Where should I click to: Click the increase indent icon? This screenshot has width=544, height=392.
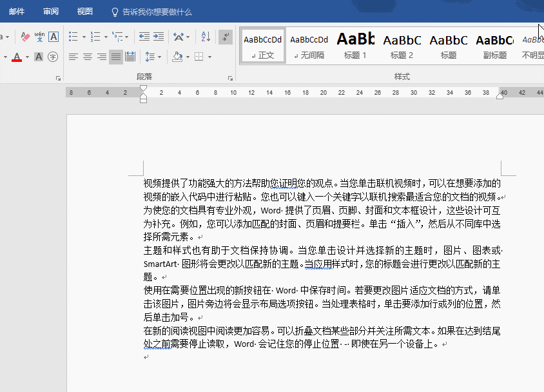click(x=158, y=37)
